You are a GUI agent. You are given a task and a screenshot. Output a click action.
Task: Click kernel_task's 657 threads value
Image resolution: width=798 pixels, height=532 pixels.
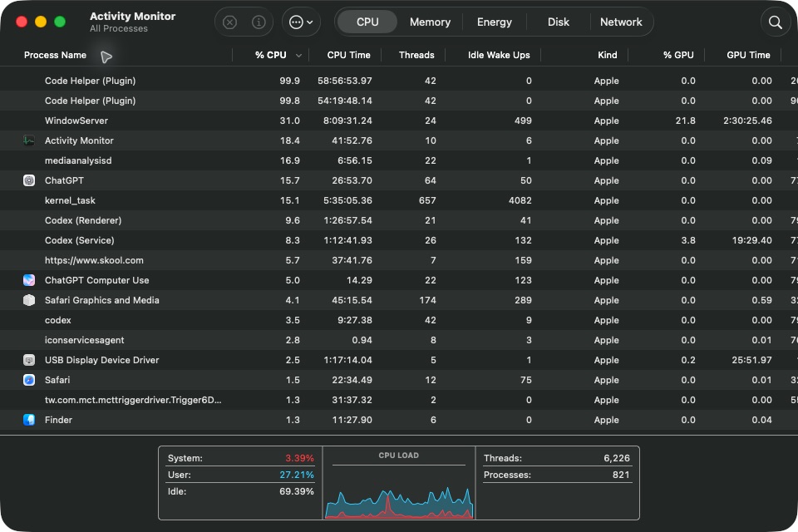[427, 200]
